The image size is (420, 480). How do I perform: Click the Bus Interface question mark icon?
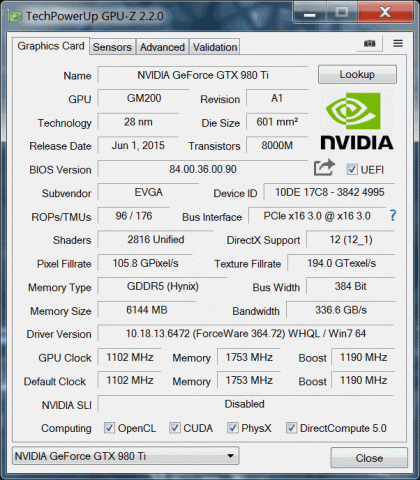coord(393,216)
